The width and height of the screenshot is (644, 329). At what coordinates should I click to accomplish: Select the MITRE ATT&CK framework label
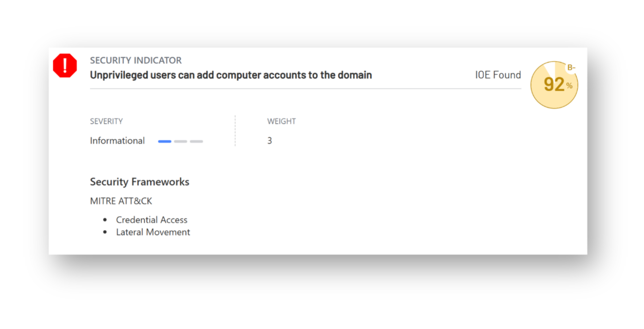point(121,201)
